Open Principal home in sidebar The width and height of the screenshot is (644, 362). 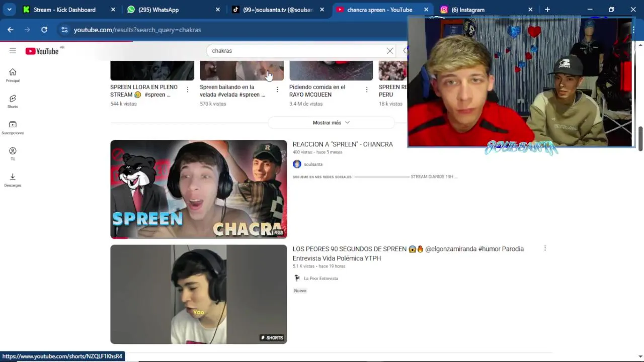pos(13,75)
